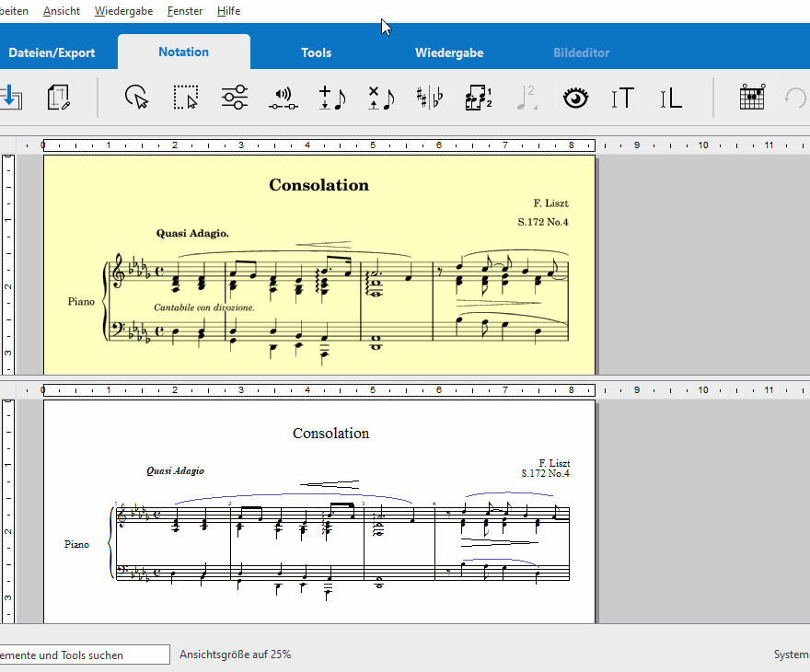
Task: Toggle the eye visibility icon
Action: point(576,98)
